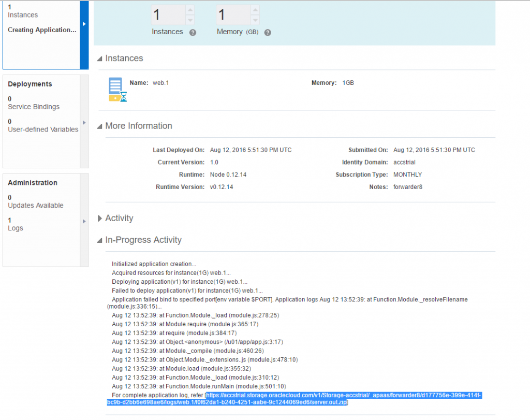
Task: Open help icon next to Memory (GB)
Action: (x=267, y=32)
